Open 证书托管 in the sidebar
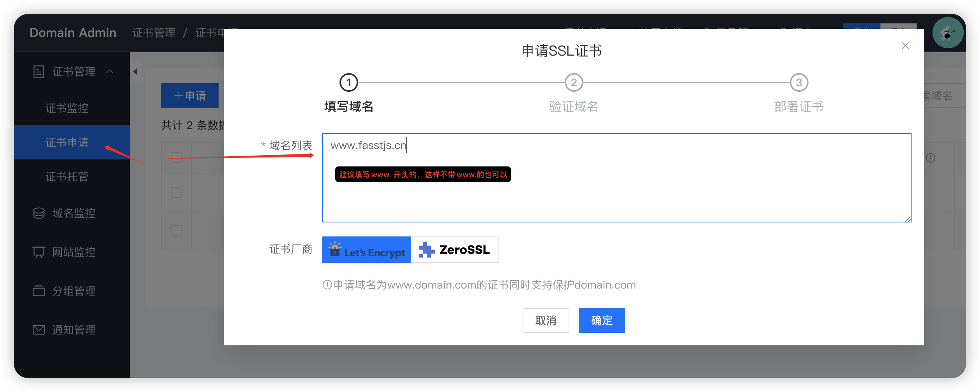 (x=67, y=177)
